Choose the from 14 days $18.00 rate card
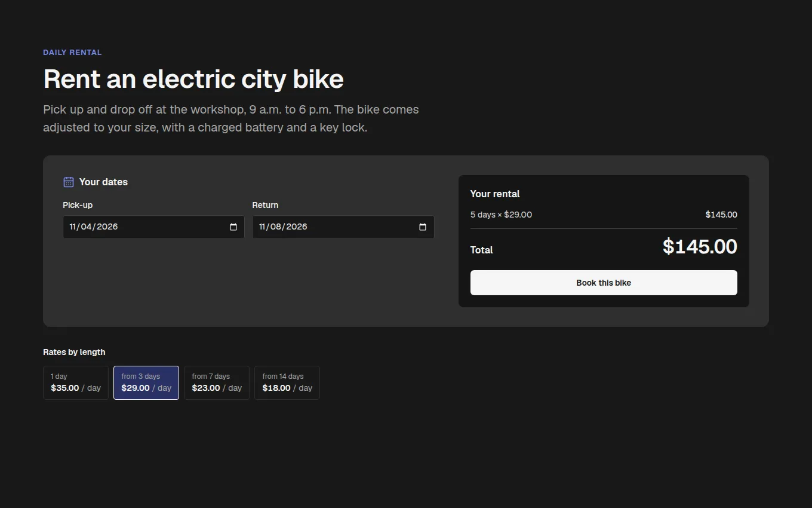 click(287, 382)
